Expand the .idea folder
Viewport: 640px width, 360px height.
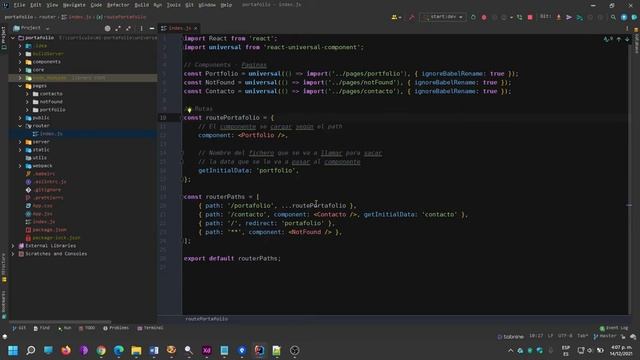20,46
